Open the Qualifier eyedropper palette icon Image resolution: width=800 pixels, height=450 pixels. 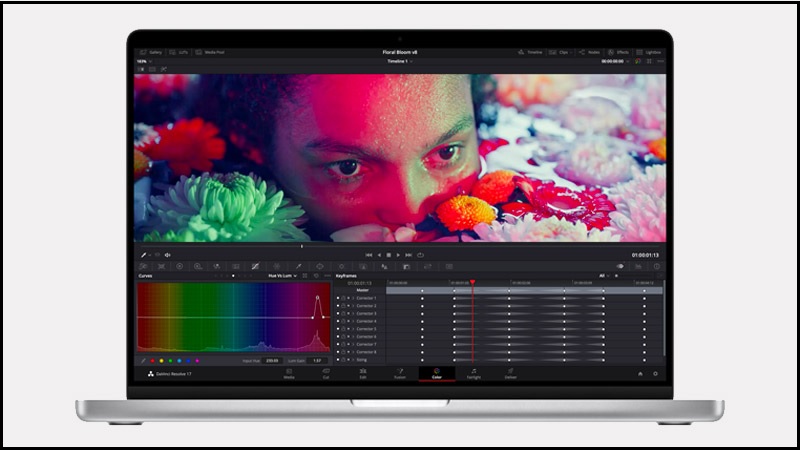tap(298, 266)
